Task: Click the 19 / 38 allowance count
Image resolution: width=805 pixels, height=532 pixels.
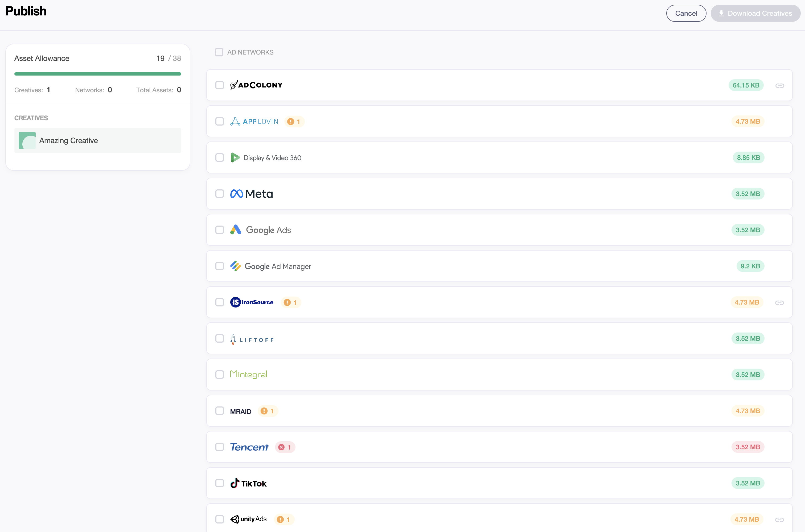Action: click(x=169, y=58)
